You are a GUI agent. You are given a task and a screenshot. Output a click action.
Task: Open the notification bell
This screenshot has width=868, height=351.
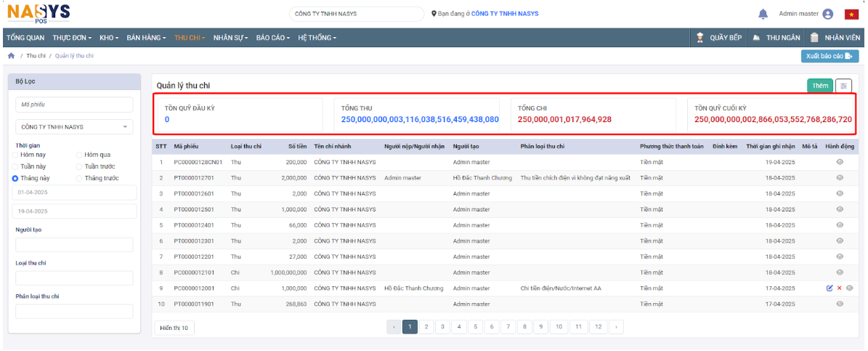pyautogui.click(x=763, y=14)
